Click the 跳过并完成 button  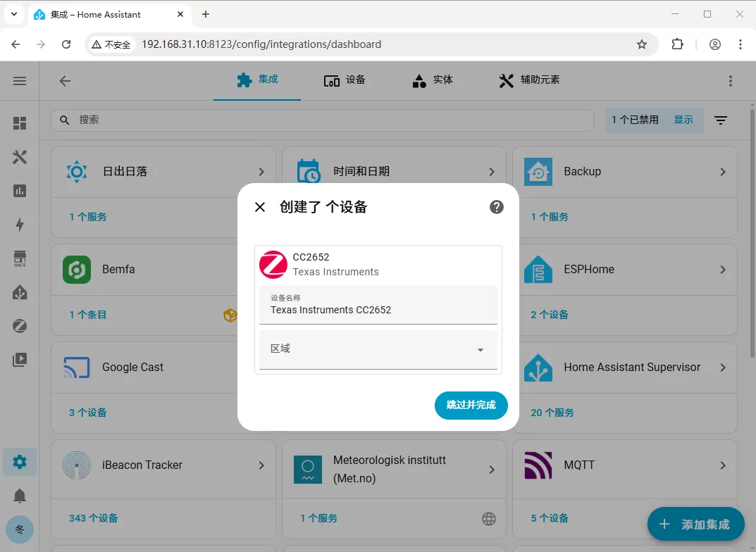(471, 405)
